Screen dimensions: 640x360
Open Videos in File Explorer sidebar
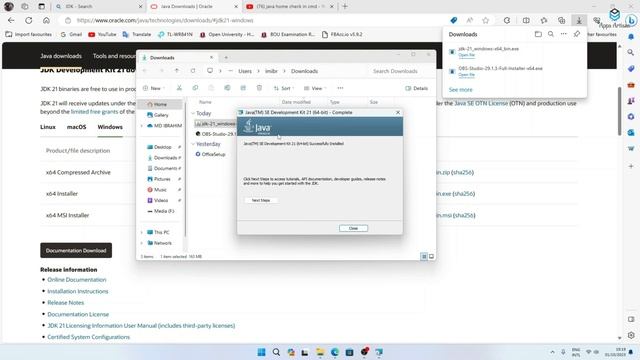[x=160, y=200]
